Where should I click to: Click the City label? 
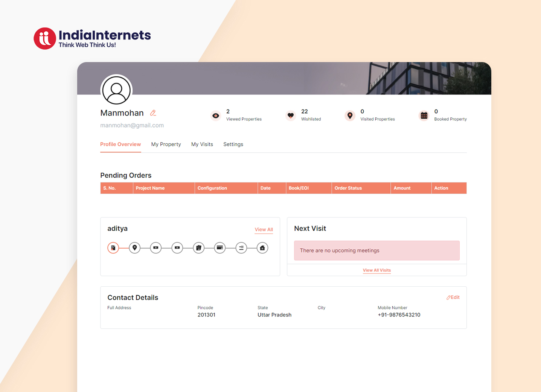[322, 308]
